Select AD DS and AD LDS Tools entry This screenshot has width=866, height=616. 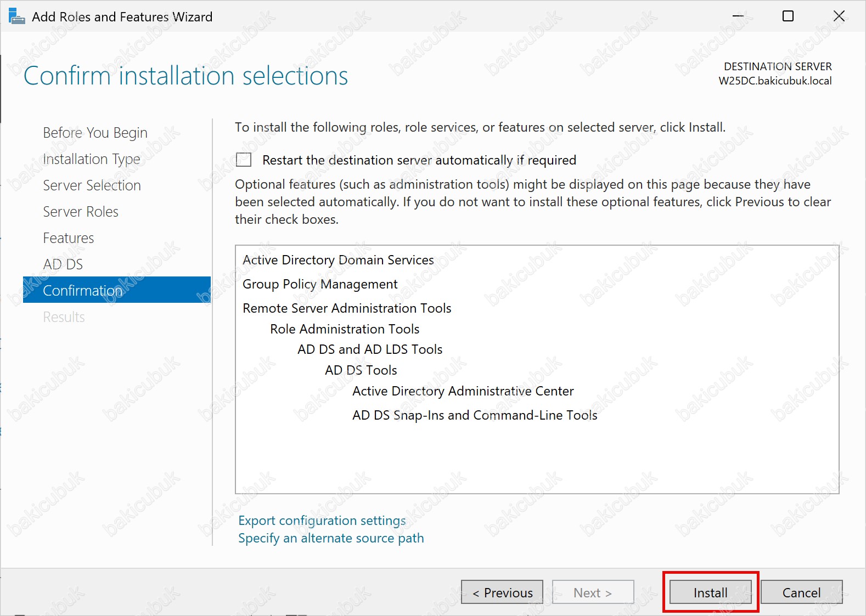click(x=370, y=349)
